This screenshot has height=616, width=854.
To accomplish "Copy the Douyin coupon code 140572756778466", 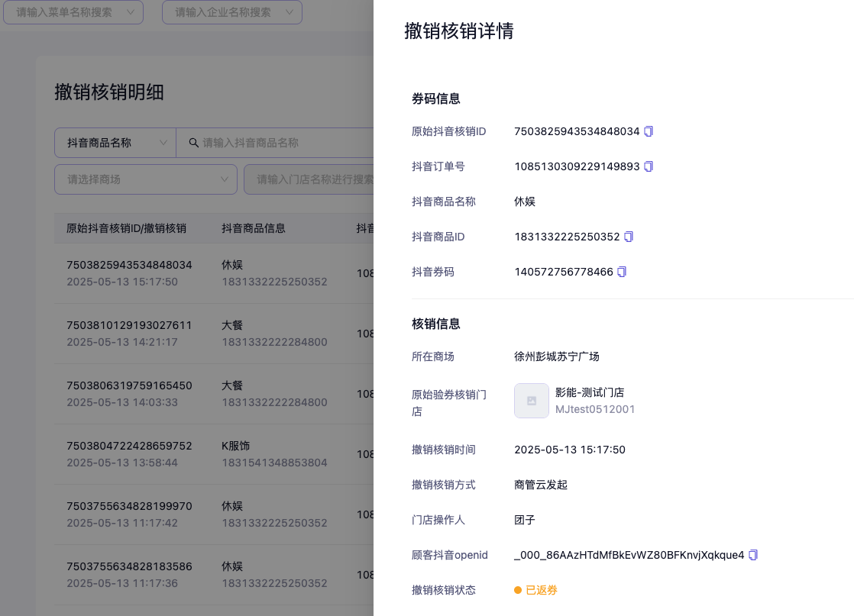I will [x=622, y=272].
